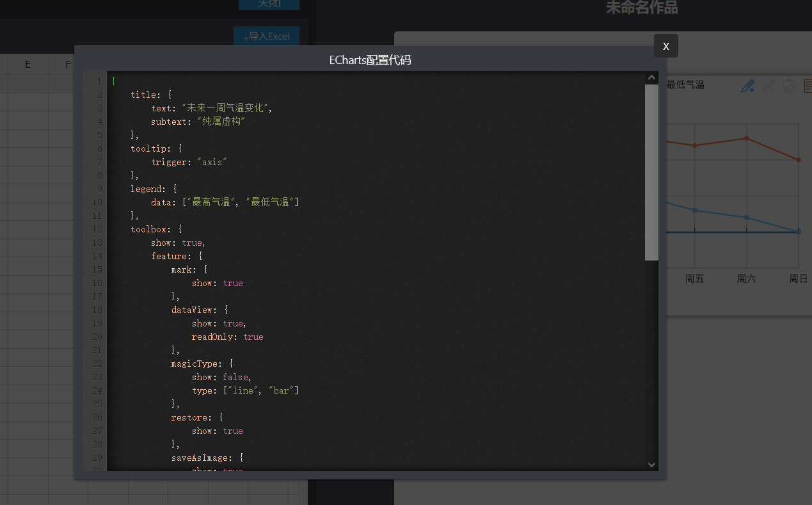Close the ECharts config dialog with X

coord(665,46)
